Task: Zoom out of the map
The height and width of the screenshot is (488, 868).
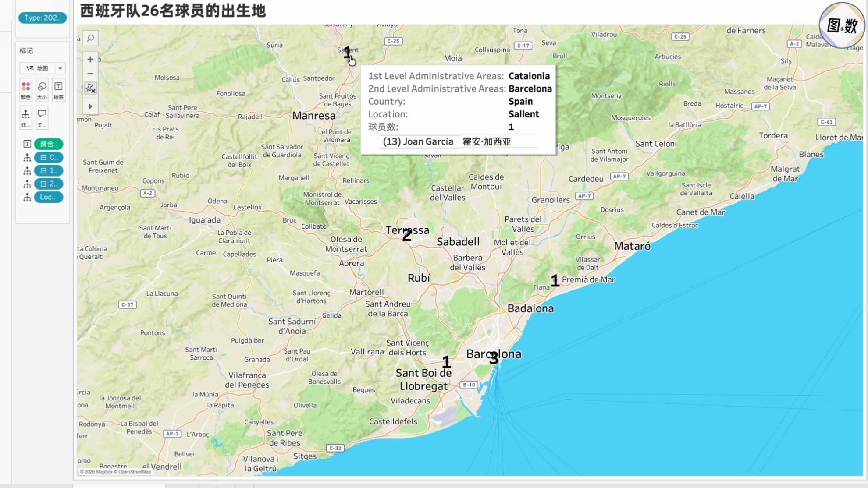Action: pyautogui.click(x=90, y=74)
